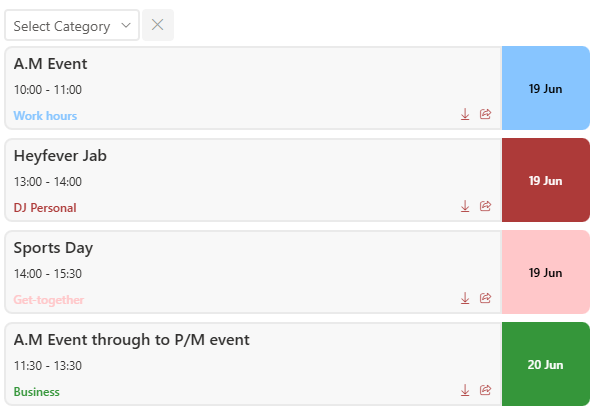
Task: Click the DJ Personal category label
Action: (45, 208)
